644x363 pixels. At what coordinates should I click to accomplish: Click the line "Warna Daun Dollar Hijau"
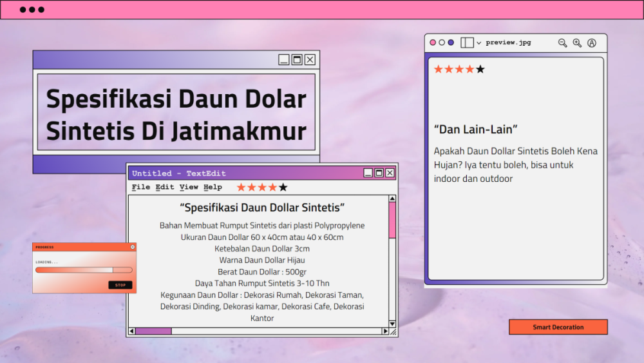(x=262, y=260)
